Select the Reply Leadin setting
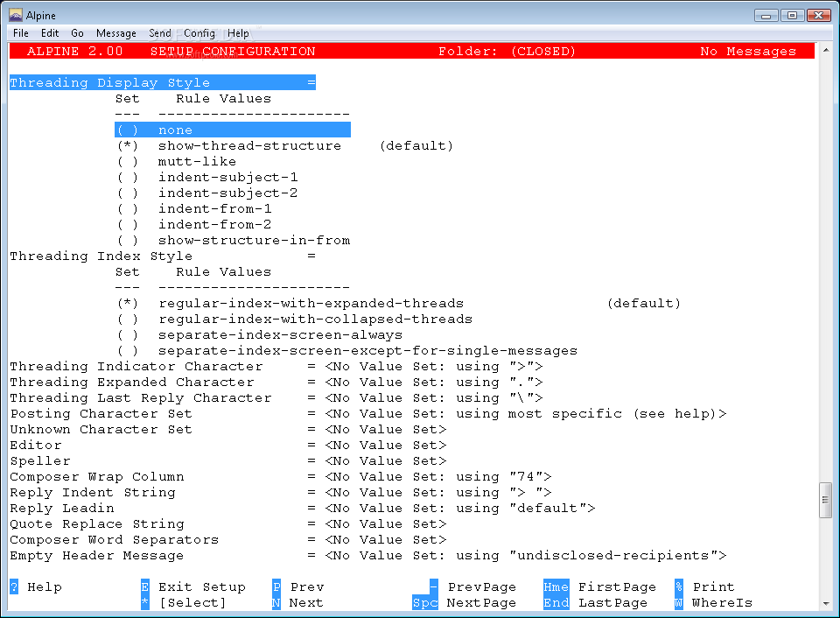Screen dimensions: 840x618 click(x=303, y=508)
